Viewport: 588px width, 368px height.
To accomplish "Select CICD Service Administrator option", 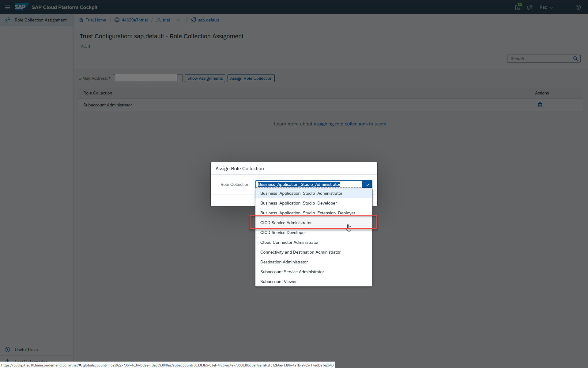I will (314, 223).
